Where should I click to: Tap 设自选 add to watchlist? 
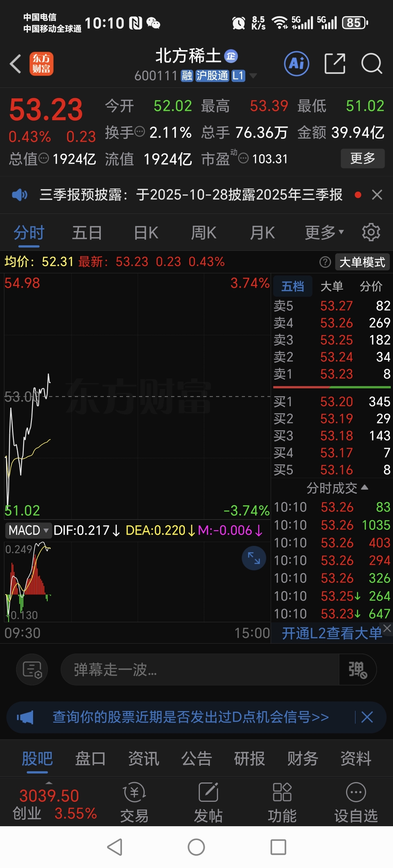tap(356, 803)
